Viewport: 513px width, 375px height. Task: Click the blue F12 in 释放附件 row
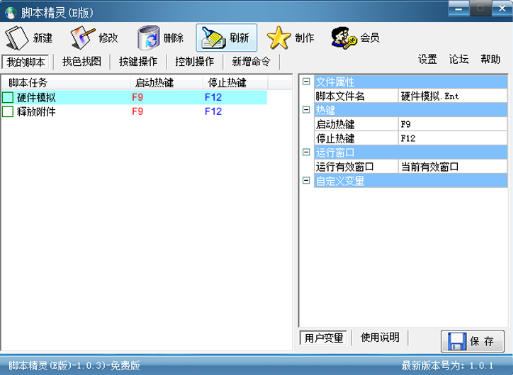click(x=213, y=111)
